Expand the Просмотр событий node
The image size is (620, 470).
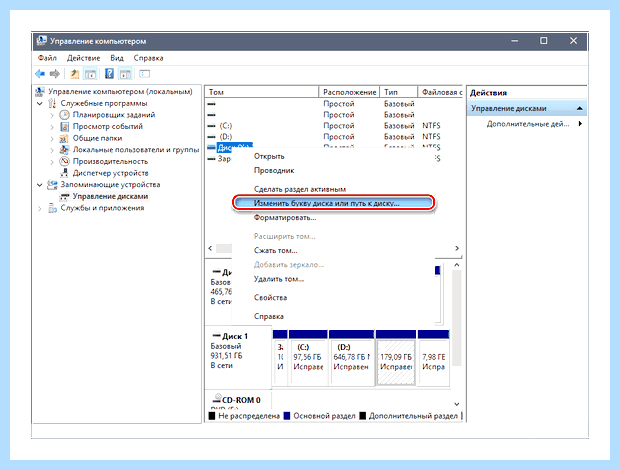click(52, 127)
